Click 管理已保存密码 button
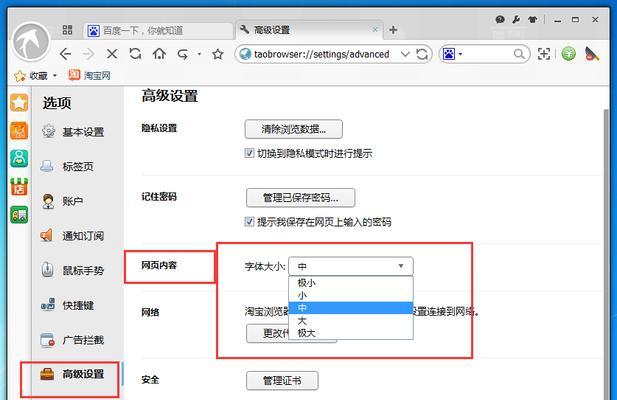Image resolution: width=617 pixels, height=400 pixels. coord(301,198)
